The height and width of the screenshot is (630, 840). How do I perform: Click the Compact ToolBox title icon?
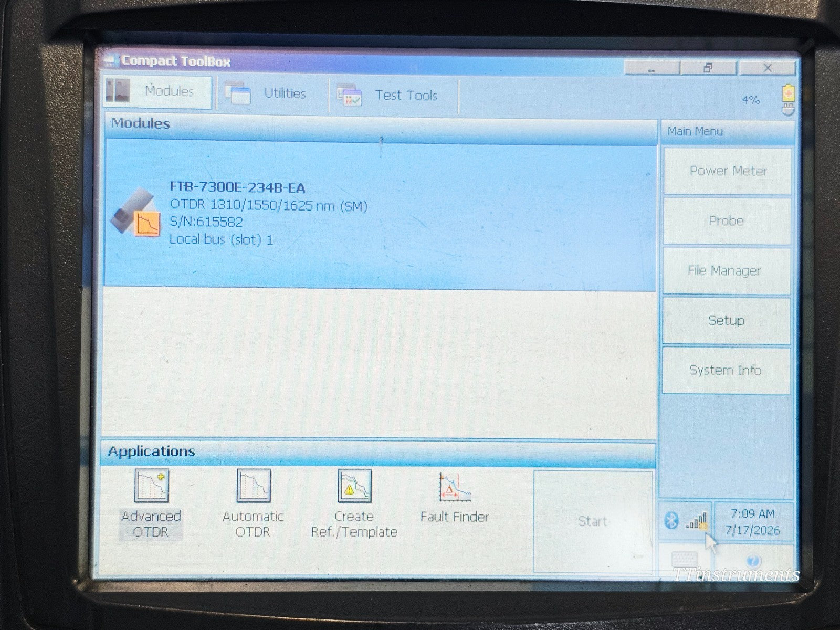(111, 60)
